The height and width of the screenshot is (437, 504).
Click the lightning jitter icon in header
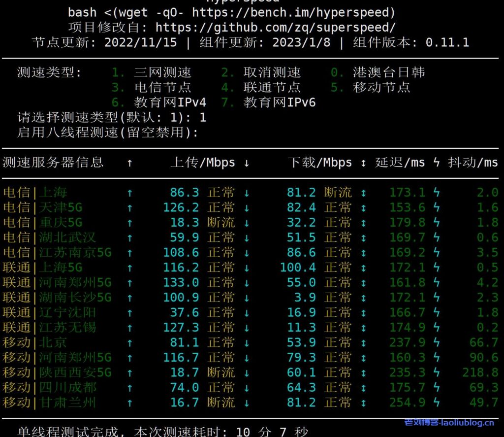(x=436, y=163)
